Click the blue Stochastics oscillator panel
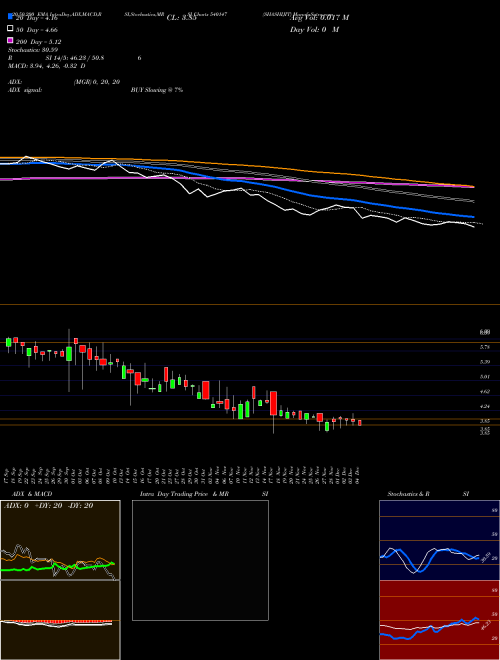Image resolution: width=500 pixels, height=660 pixels. point(439,540)
